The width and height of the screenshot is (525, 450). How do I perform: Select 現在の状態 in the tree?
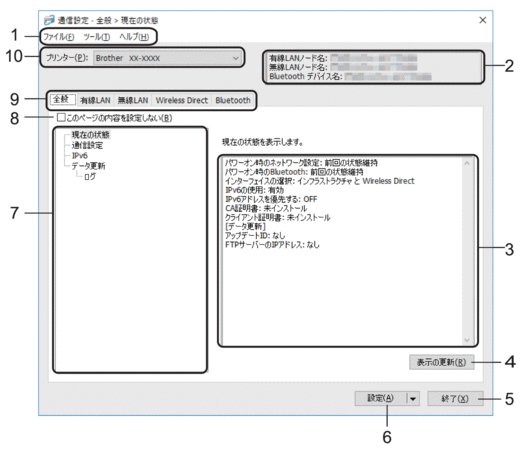tap(90, 135)
